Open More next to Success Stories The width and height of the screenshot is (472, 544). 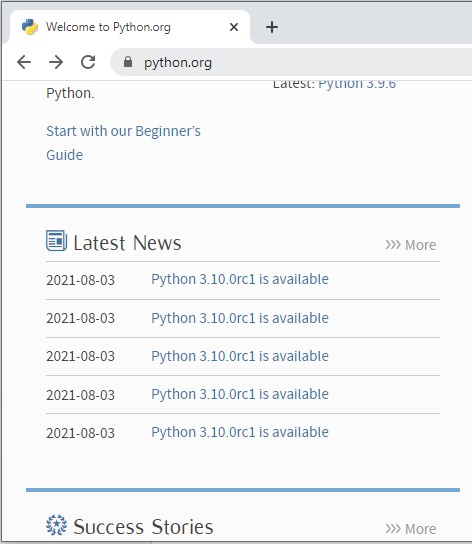pyautogui.click(x=411, y=529)
